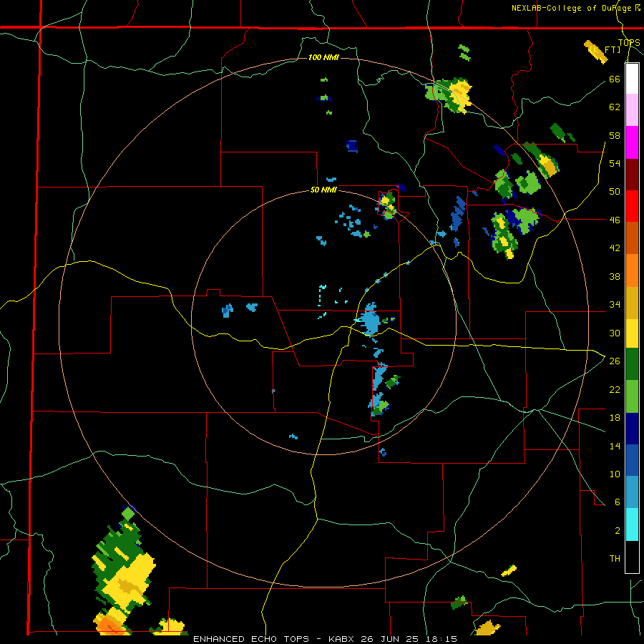Click the 6 legend label
The height and width of the screenshot is (644, 644).
(618, 502)
